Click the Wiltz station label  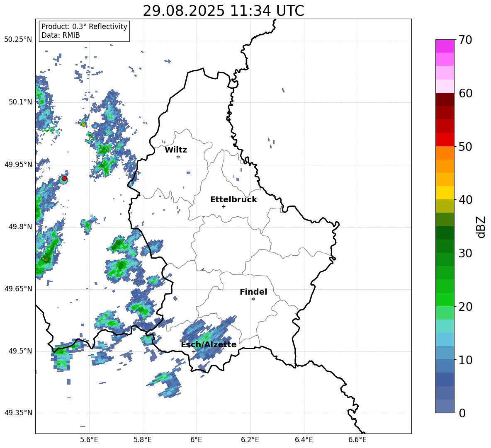click(x=176, y=150)
